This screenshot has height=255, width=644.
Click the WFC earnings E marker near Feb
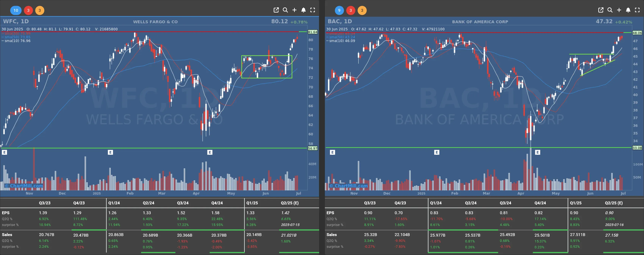pos(110,152)
